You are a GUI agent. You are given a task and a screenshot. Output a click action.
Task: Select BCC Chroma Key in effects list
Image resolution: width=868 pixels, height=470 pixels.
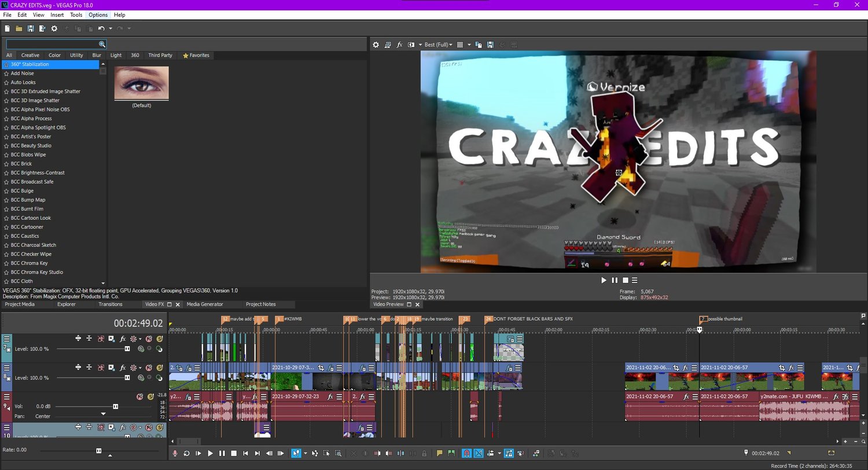coord(29,263)
